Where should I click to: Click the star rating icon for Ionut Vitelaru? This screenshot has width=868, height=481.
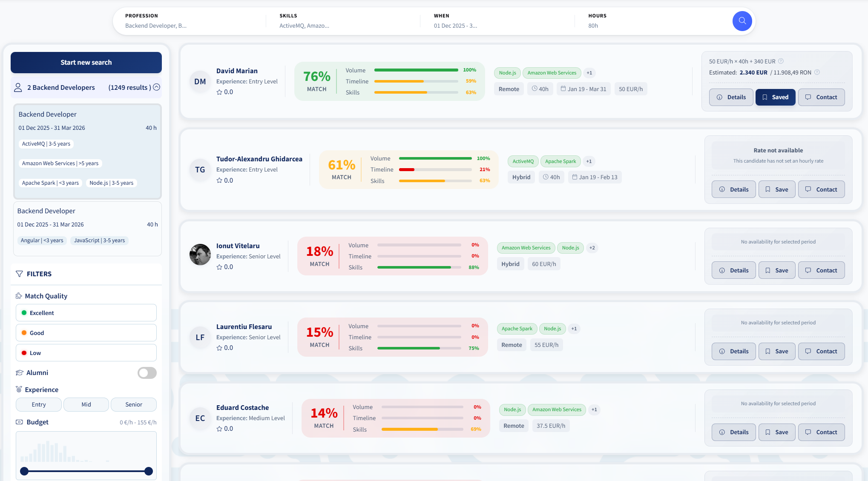pyautogui.click(x=219, y=267)
